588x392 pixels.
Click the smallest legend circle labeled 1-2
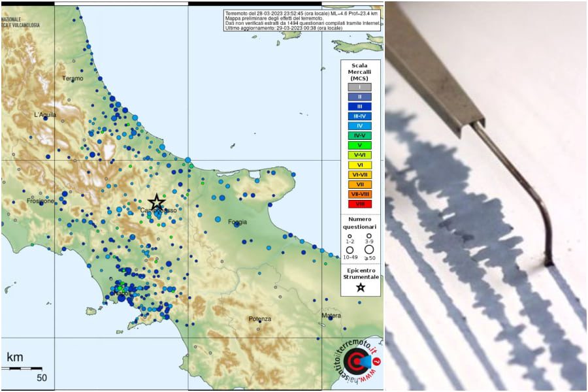pos(350,236)
